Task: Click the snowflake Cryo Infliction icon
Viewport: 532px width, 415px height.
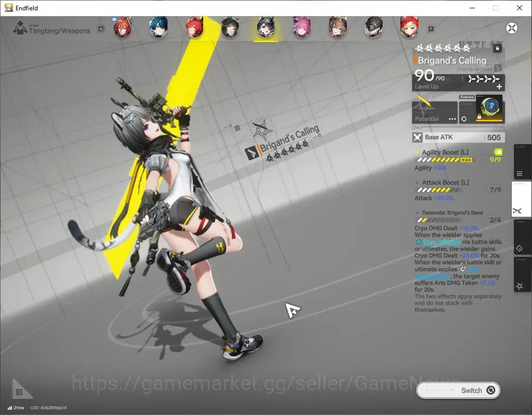Action: point(418,242)
